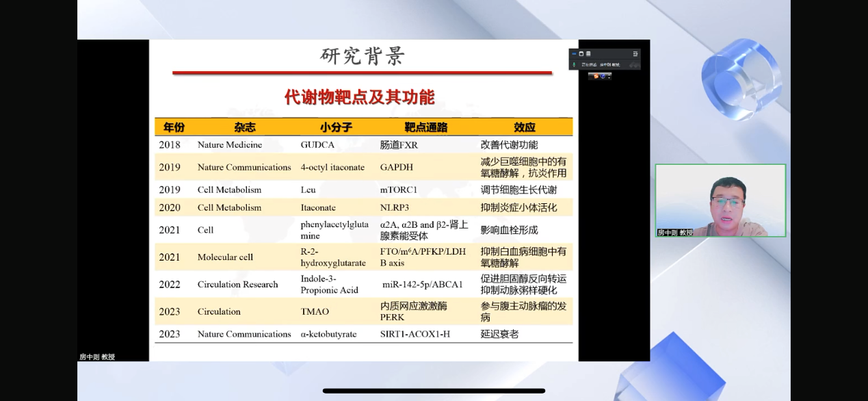Click the 正在共享 sharing status text

pos(589,64)
